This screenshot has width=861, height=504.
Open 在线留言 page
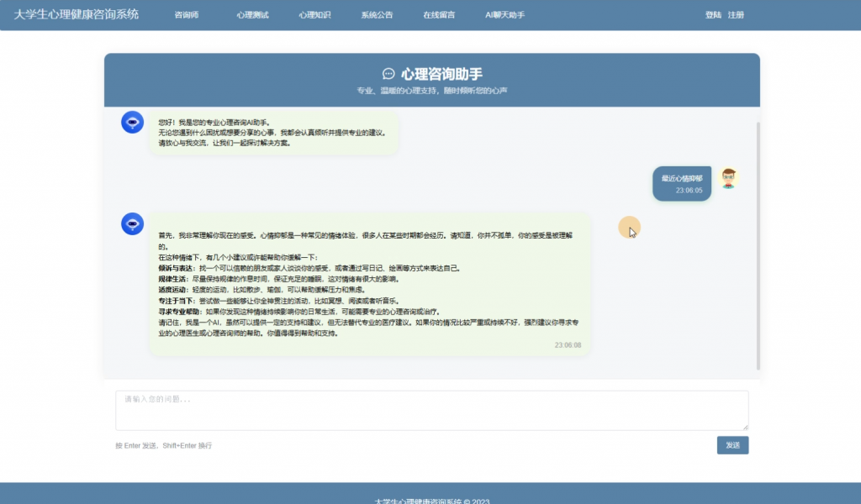[439, 15]
